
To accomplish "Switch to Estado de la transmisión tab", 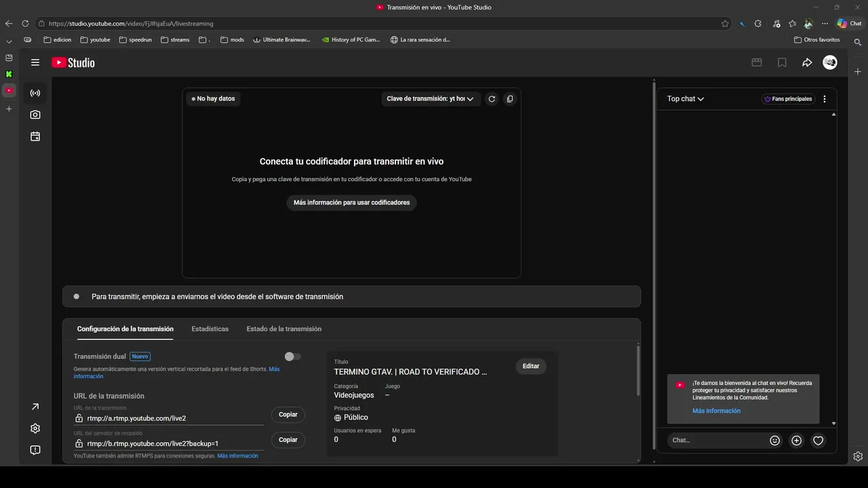I will click(x=284, y=329).
